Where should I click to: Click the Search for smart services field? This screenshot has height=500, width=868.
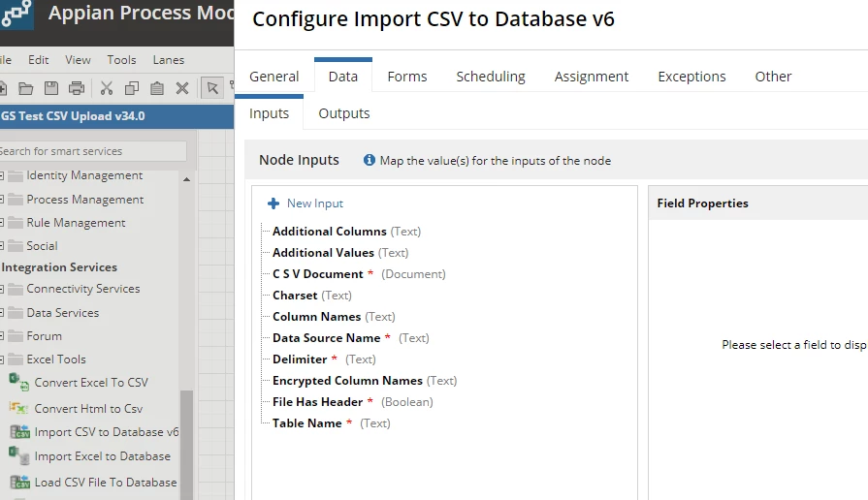point(93,151)
